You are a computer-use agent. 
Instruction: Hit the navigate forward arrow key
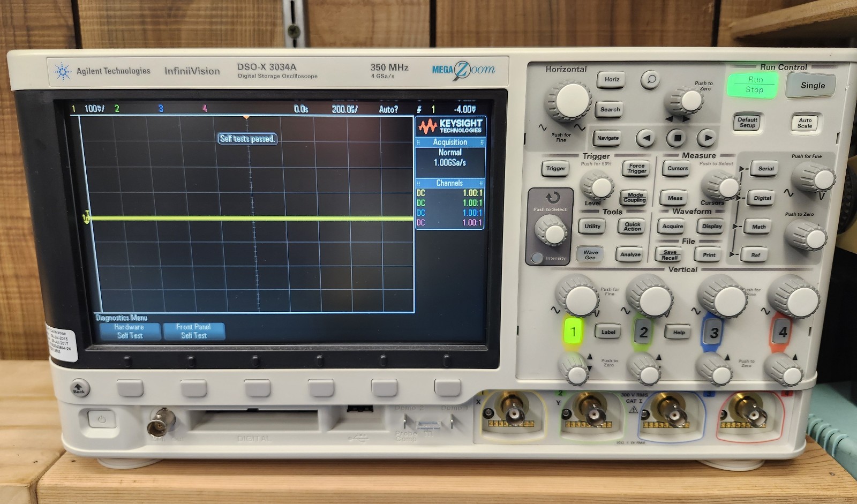click(x=708, y=138)
